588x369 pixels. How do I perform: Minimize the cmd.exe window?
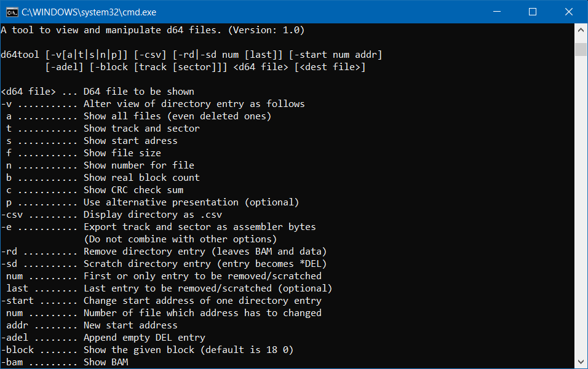(x=497, y=12)
